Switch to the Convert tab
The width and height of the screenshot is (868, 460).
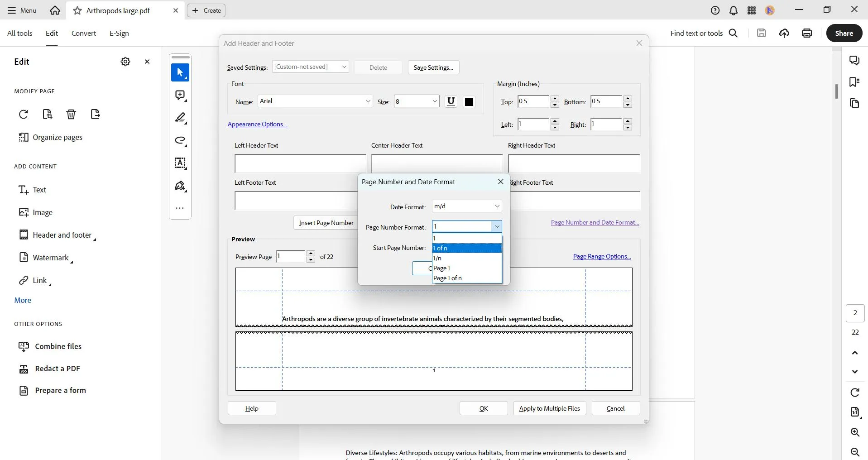[x=83, y=33]
